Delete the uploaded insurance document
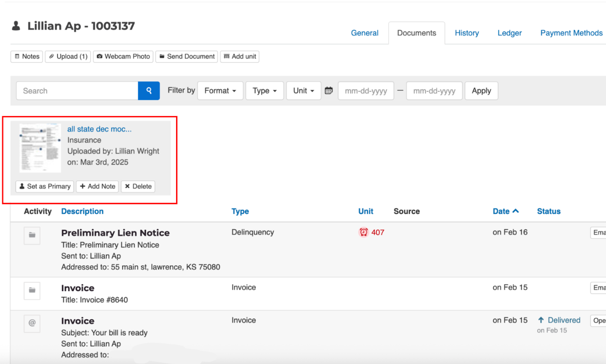 click(x=138, y=186)
